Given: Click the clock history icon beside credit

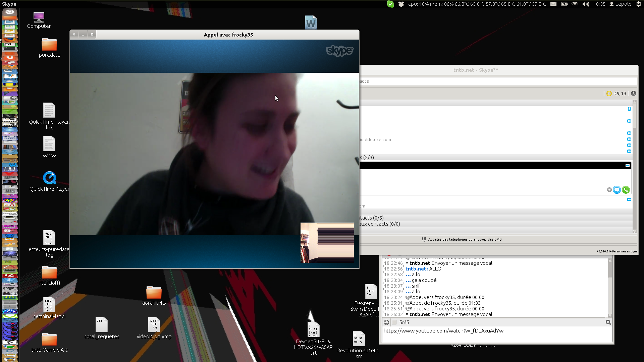Looking at the screenshot, I should tap(633, 94).
